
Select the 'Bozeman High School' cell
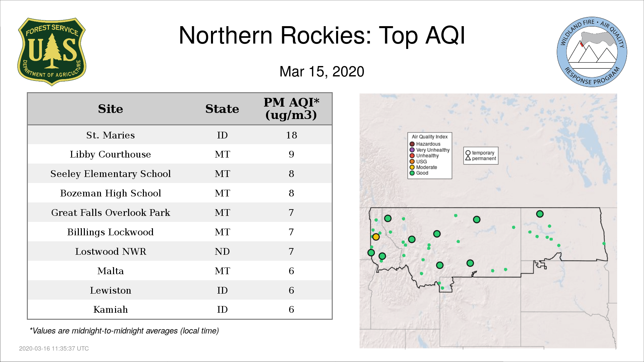click(x=110, y=193)
